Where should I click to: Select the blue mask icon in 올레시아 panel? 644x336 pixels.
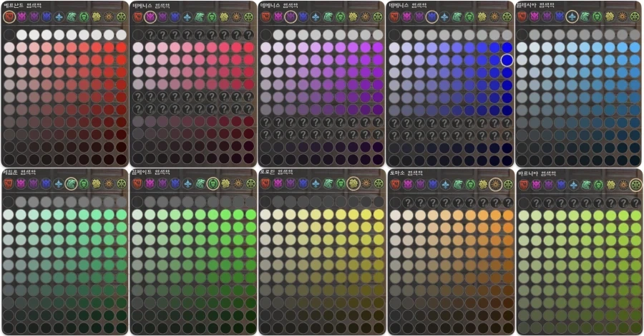tap(560, 17)
